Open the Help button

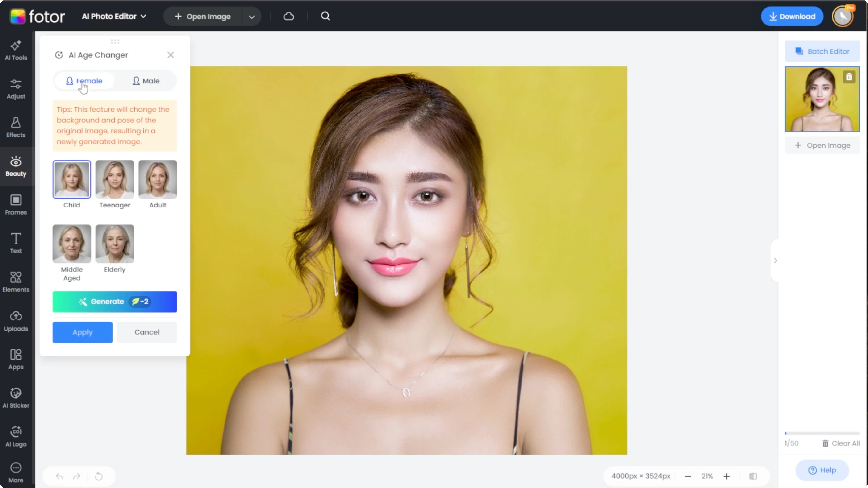click(x=822, y=470)
